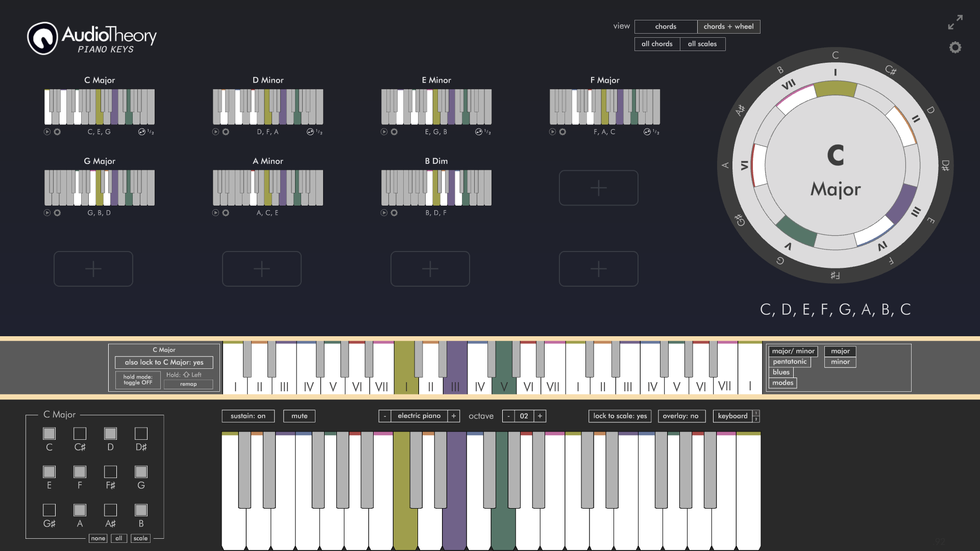The height and width of the screenshot is (551, 980).
Task: Choose the major/ minor scale category
Action: click(x=793, y=351)
